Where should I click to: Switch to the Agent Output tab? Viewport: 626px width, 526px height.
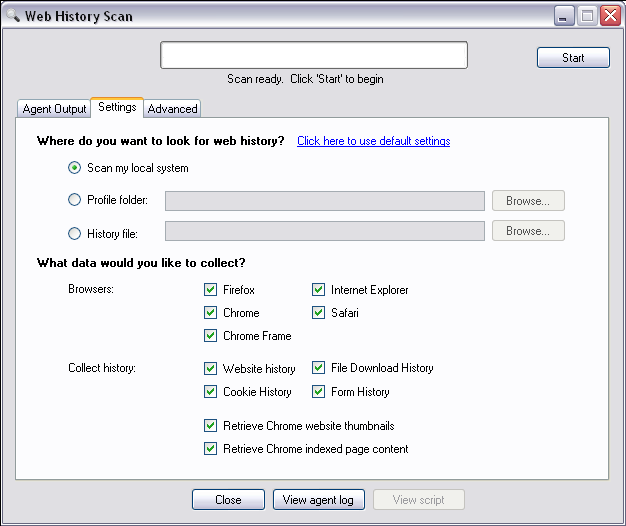click(x=55, y=109)
